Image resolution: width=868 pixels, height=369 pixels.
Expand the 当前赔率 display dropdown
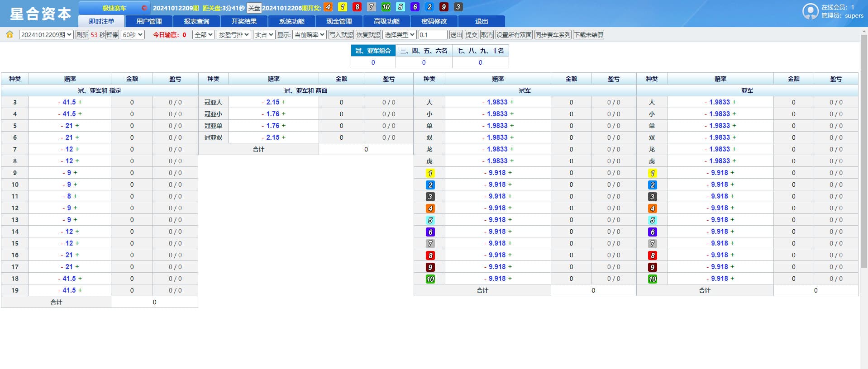(309, 35)
